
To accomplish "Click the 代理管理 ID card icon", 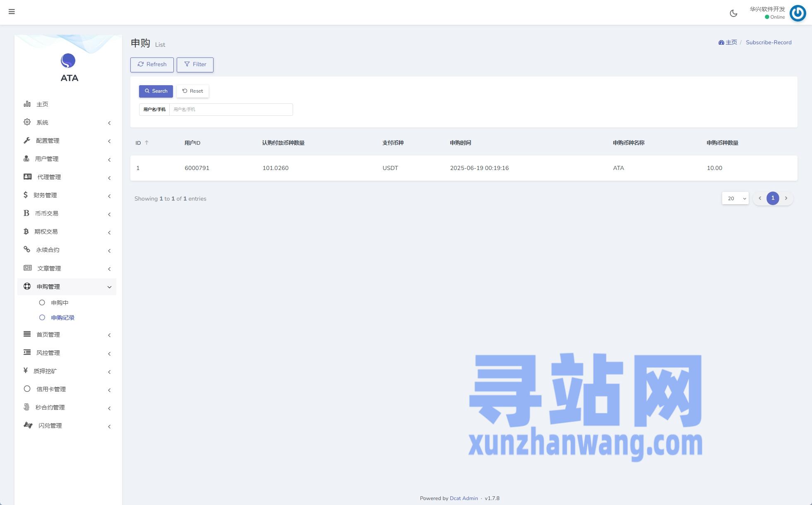I will (28, 177).
